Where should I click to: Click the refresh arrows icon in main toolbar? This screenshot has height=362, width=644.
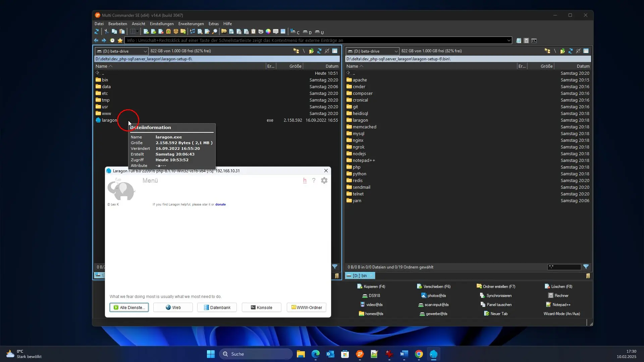[97, 32]
